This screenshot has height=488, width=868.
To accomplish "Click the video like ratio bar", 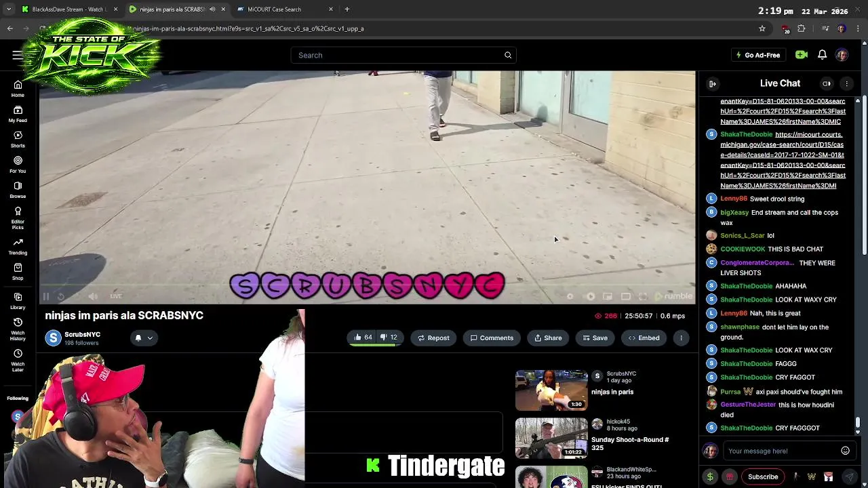I will point(376,346).
